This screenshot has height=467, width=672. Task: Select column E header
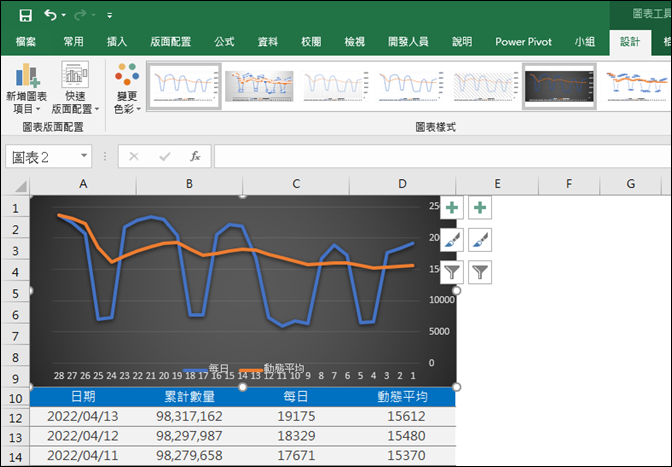[x=497, y=184]
